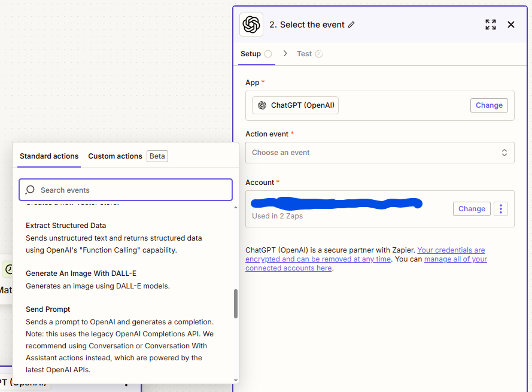Click the Action event dropdown arrows

tap(504, 153)
